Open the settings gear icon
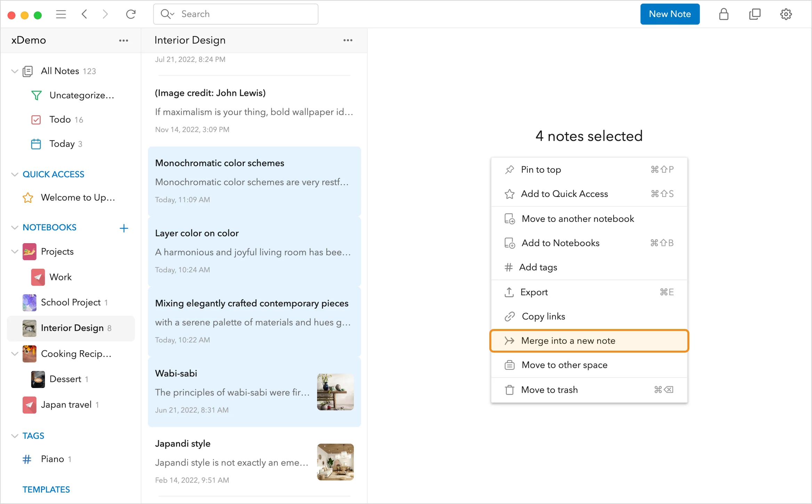Image resolution: width=812 pixels, height=504 pixels. tap(786, 14)
